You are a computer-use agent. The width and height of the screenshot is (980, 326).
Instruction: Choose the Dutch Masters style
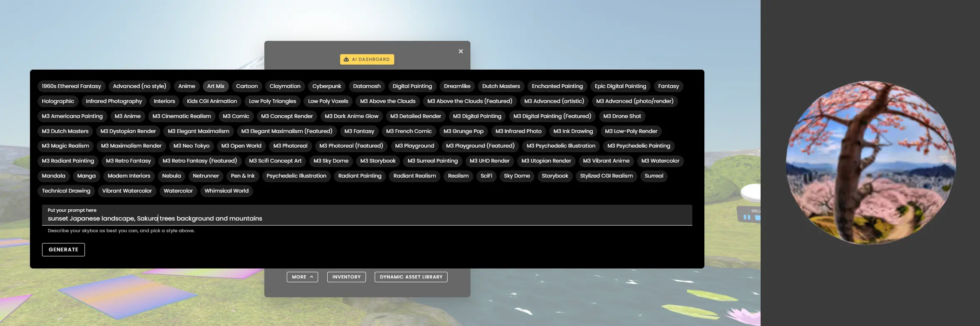[501, 86]
